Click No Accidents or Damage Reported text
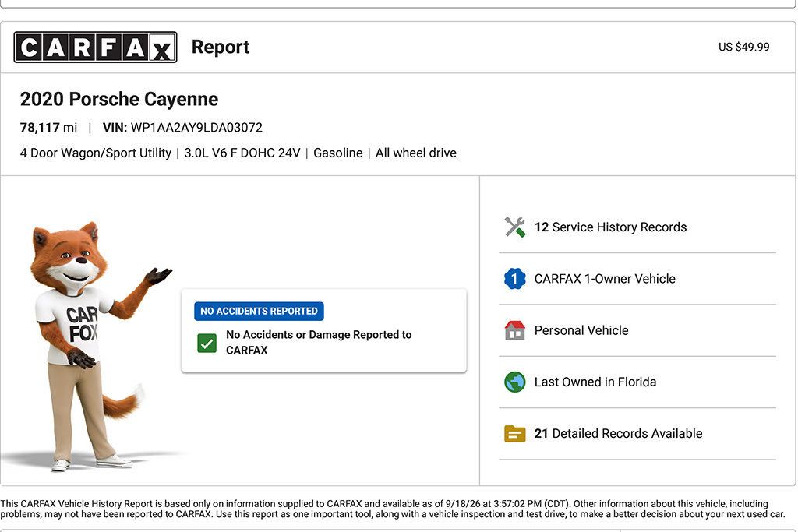 pyautogui.click(x=319, y=342)
